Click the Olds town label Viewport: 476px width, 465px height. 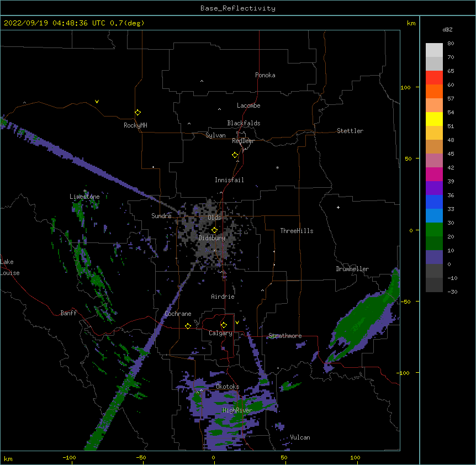click(x=214, y=218)
